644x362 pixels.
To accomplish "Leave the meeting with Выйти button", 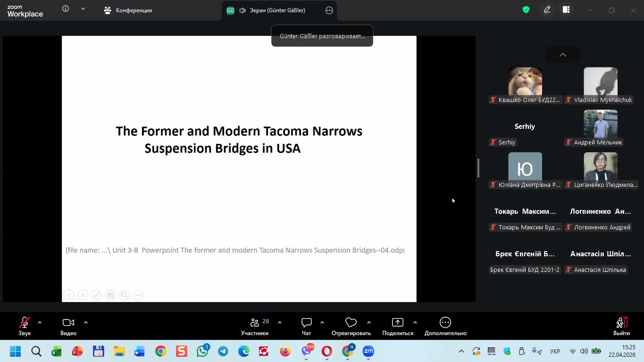I will point(621,327).
